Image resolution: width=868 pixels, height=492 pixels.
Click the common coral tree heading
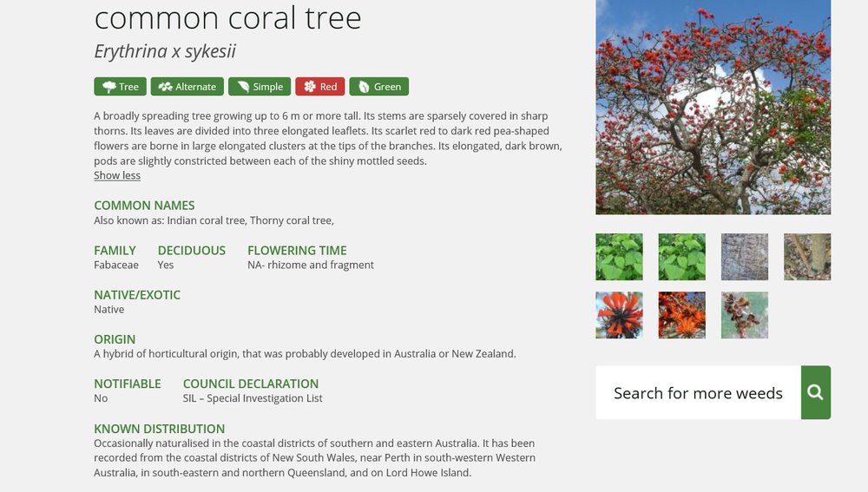tap(227, 17)
